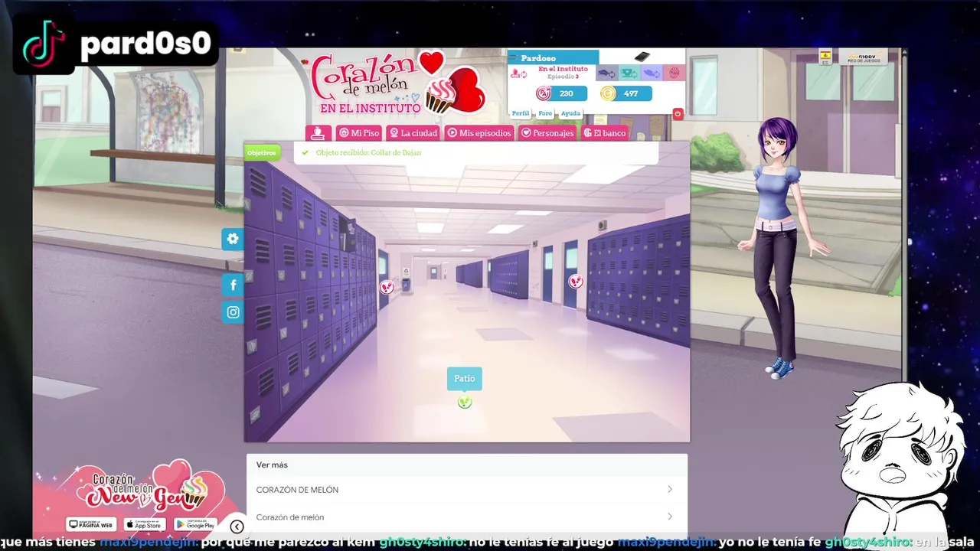Open the Beemoov Red de Juegos logo
The image size is (980, 551).
(x=863, y=57)
